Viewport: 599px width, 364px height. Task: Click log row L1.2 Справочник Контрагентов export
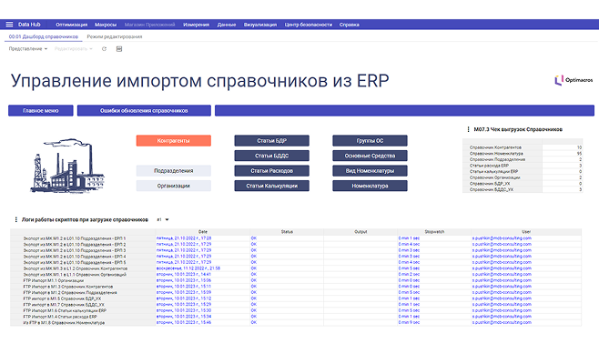pyautogui.click(x=296, y=268)
